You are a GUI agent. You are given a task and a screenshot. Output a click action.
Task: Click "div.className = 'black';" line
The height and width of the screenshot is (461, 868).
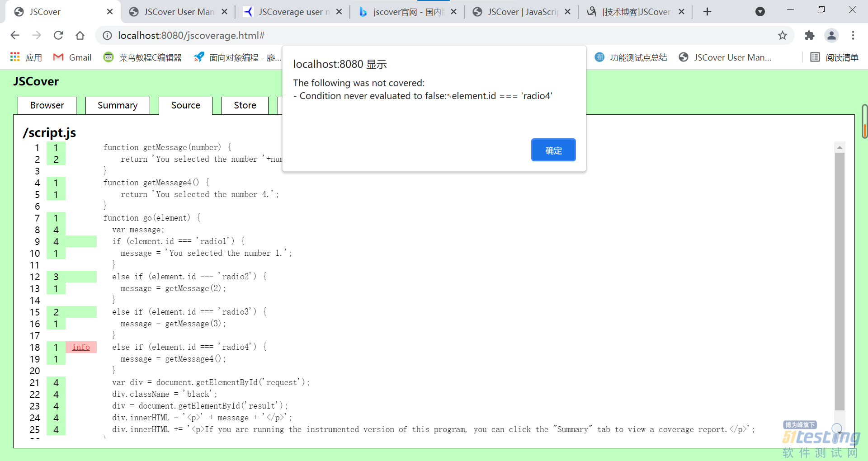coord(165,394)
